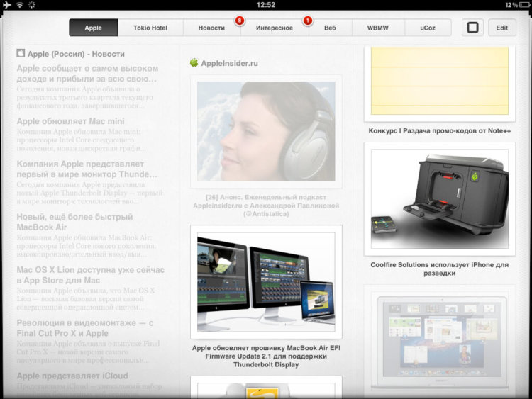Tap summary 'Компания Apple обновила Mac mini'
This screenshot has width=532, height=399.
click(x=82, y=140)
